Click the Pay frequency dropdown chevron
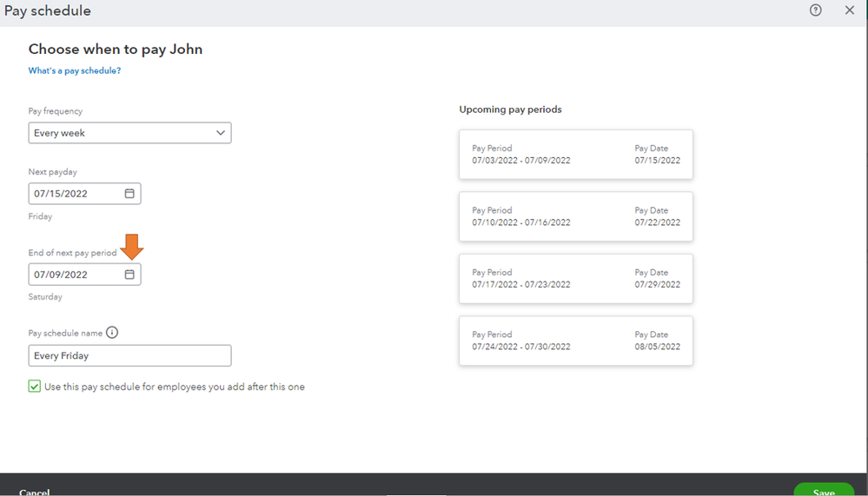868x496 pixels. coord(221,133)
